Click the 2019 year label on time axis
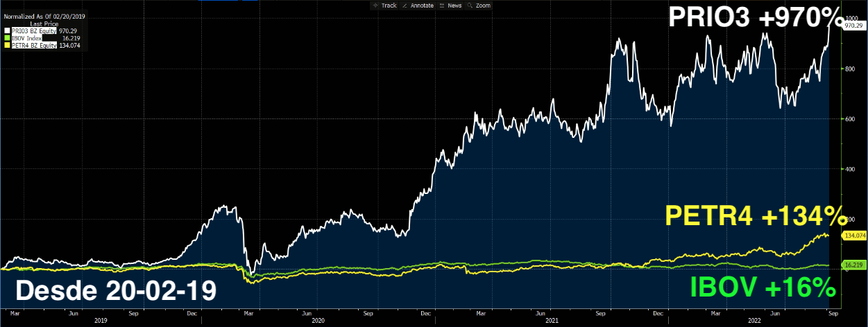 [101, 320]
